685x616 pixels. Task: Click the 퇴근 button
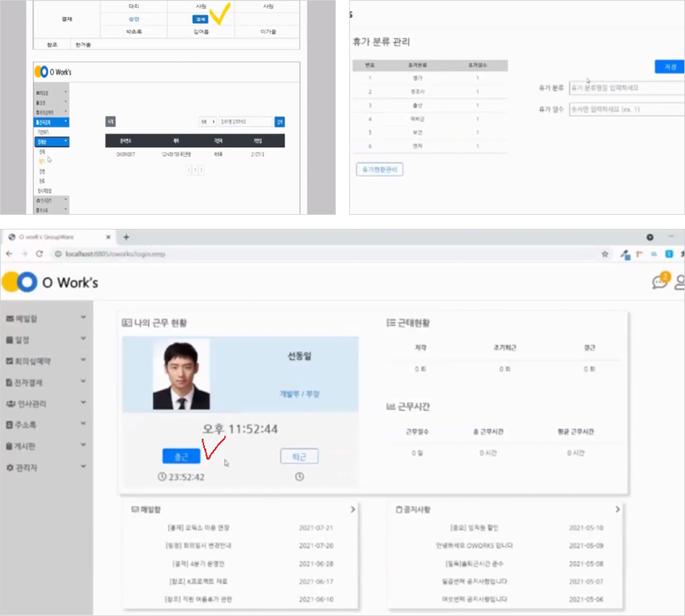tap(299, 456)
